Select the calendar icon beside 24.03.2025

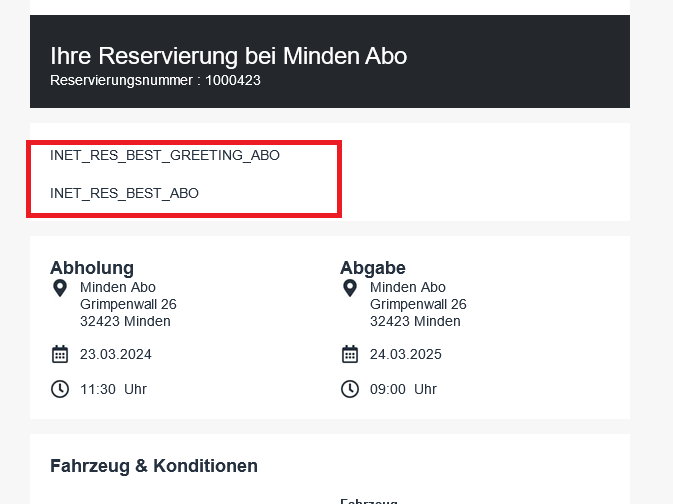pyautogui.click(x=349, y=354)
